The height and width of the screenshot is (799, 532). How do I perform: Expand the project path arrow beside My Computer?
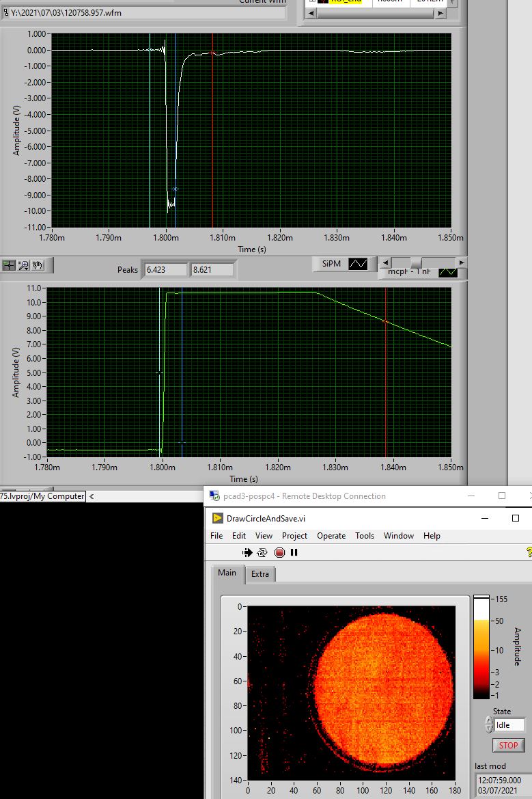click(92, 496)
